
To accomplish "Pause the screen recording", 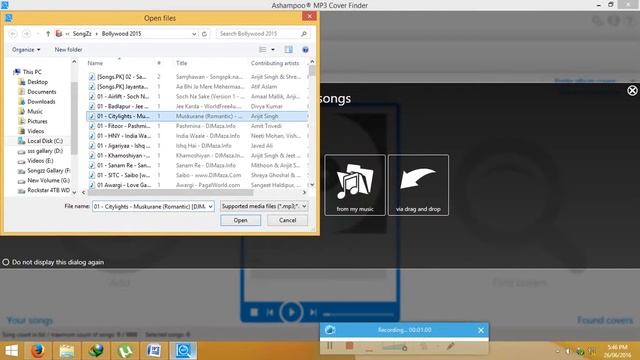I will 329,346.
